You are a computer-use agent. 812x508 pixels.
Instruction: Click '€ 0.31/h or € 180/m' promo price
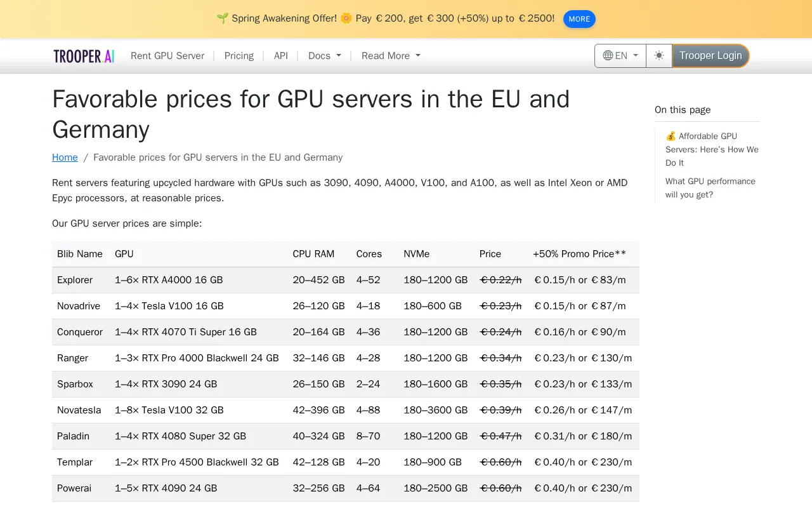(x=583, y=436)
